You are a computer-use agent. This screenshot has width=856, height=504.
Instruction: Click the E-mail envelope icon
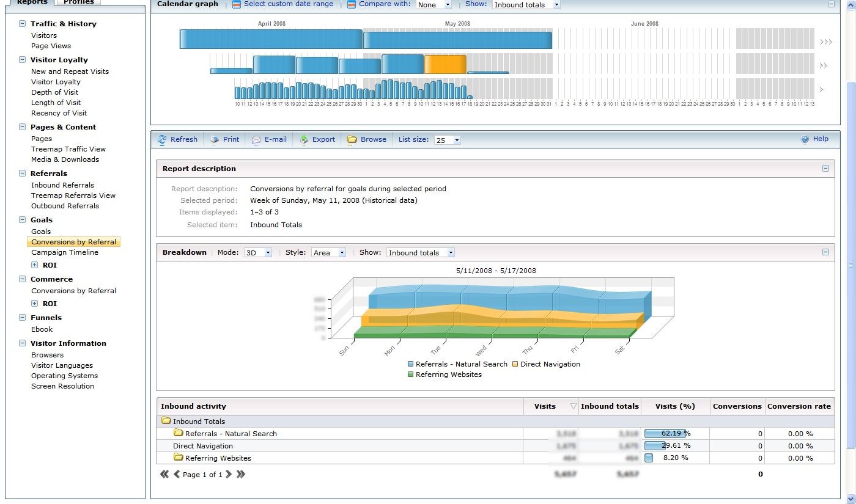pyautogui.click(x=256, y=139)
